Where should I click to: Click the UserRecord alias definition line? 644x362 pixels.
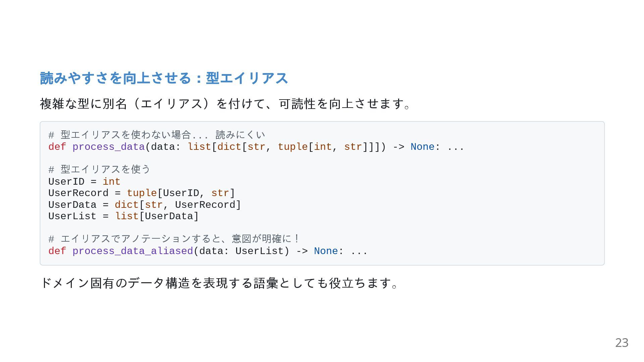coord(142,193)
